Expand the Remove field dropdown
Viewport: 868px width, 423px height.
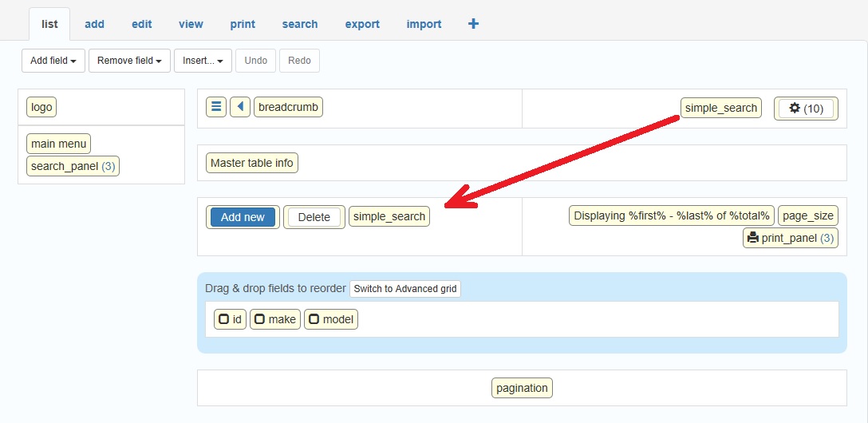(129, 61)
